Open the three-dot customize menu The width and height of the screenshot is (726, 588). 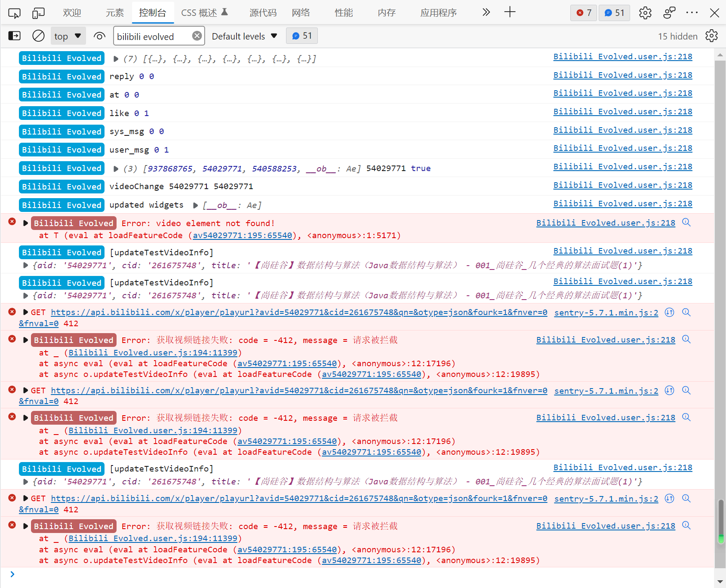692,12
